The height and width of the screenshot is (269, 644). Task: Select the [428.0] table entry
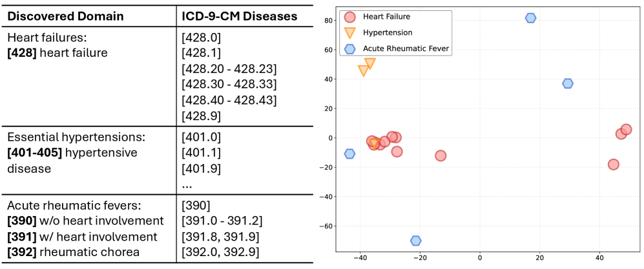tap(202, 37)
